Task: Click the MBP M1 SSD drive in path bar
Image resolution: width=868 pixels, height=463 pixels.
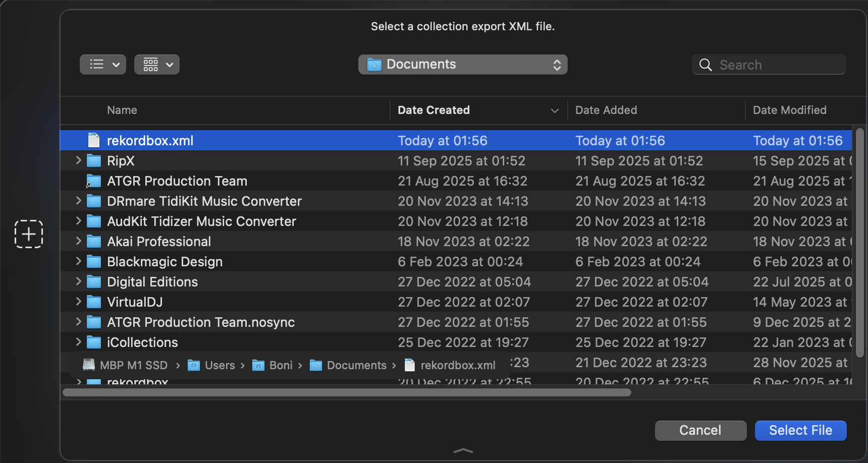Action: [126, 365]
